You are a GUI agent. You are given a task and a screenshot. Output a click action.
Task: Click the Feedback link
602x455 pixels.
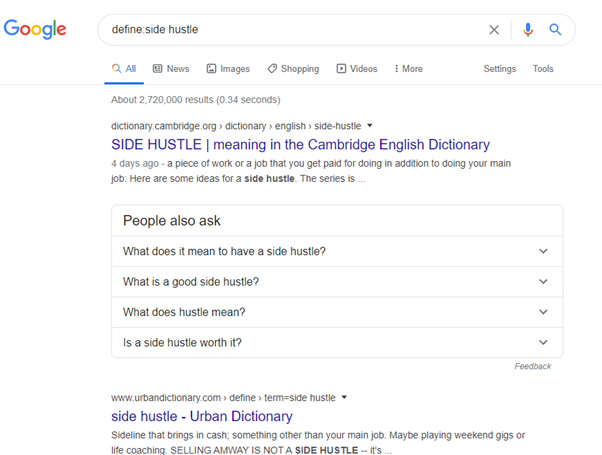pos(533,366)
